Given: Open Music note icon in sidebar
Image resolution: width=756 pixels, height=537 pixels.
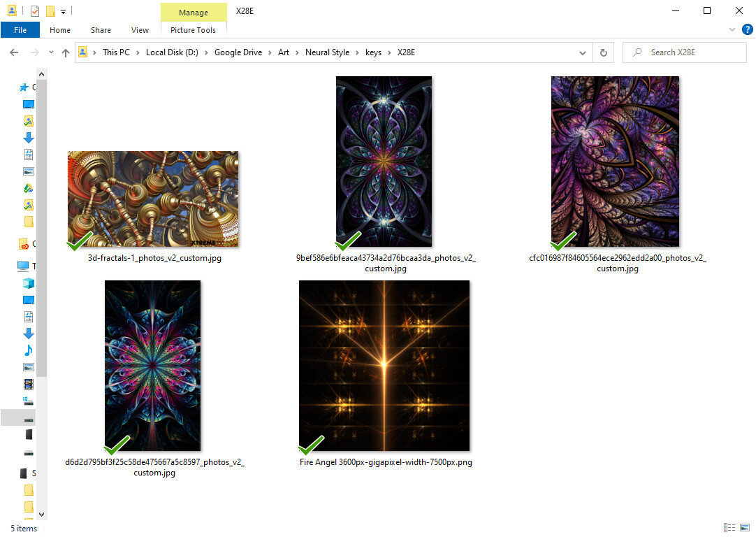Looking at the screenshot, I should (x=29, y=350).
